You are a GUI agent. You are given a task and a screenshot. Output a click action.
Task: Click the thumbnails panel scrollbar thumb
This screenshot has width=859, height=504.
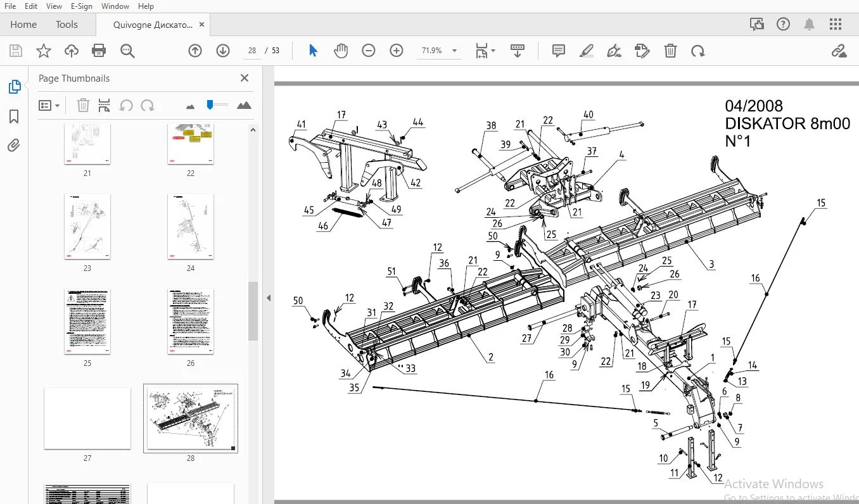[253, 311]
